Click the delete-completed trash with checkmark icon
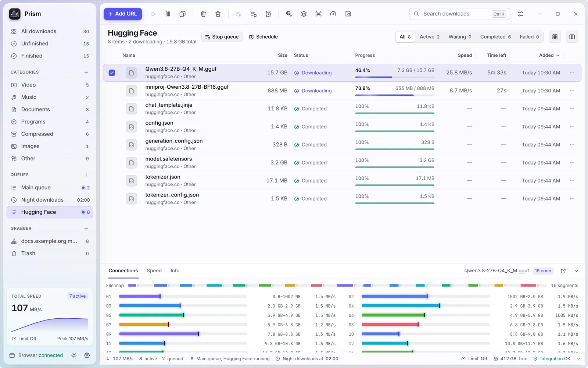 [x=218, y=14]
